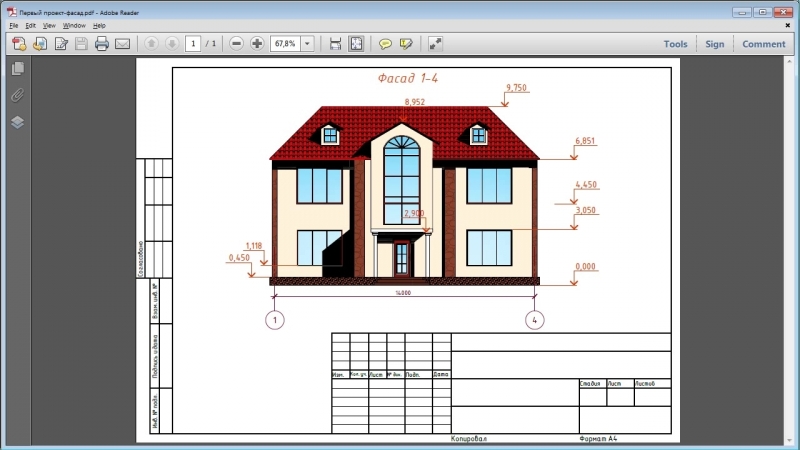Click the Adobe Reader title bar icon
Screen dimensions: 800x450
tap(12, 12)
